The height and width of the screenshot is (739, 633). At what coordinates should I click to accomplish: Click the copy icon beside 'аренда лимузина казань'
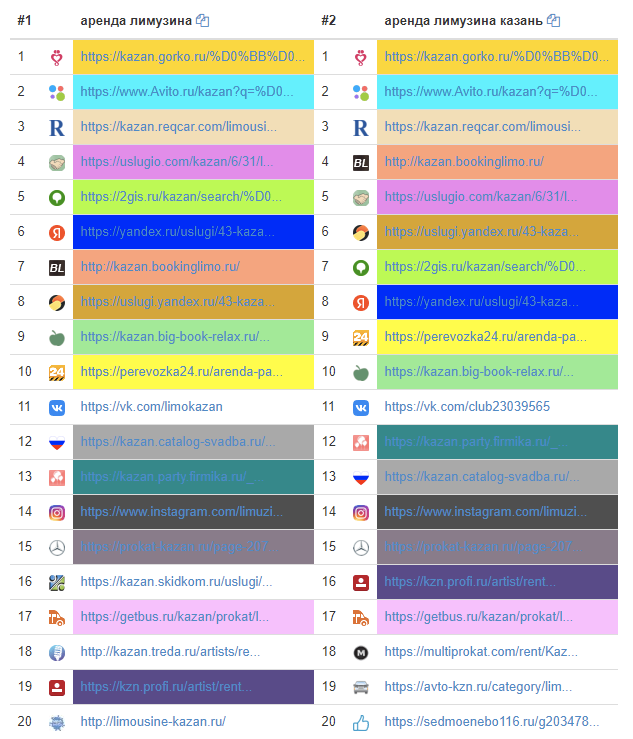(554, 21)
